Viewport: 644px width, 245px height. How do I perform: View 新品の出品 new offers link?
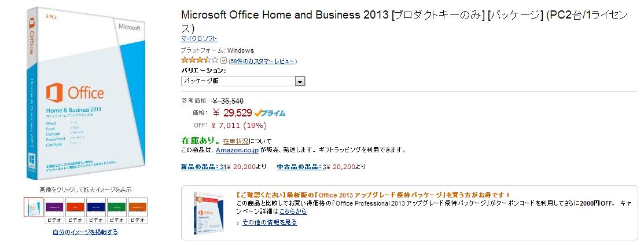(203, 167)
